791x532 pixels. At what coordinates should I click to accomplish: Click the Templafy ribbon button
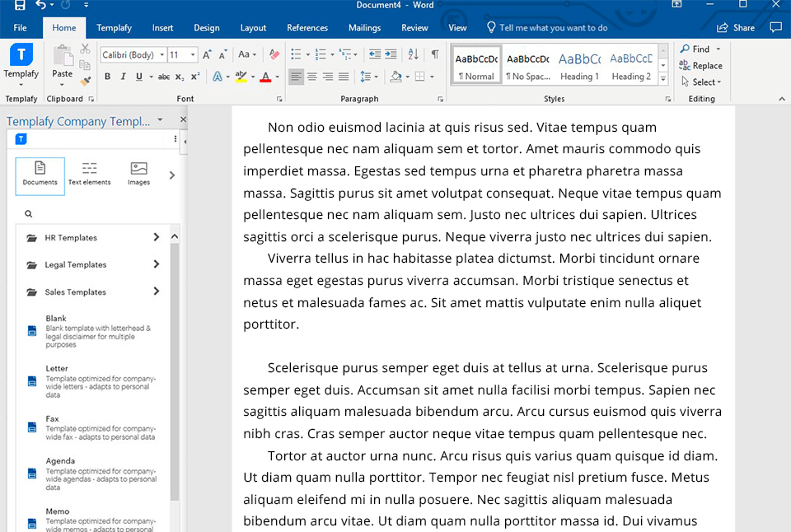pyautogui.click(x=21, y=63)
